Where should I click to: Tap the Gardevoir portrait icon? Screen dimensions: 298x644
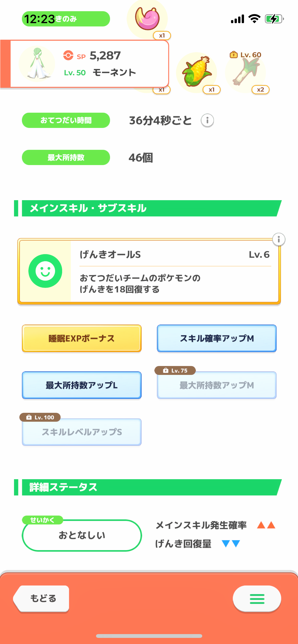coord(37,64)
